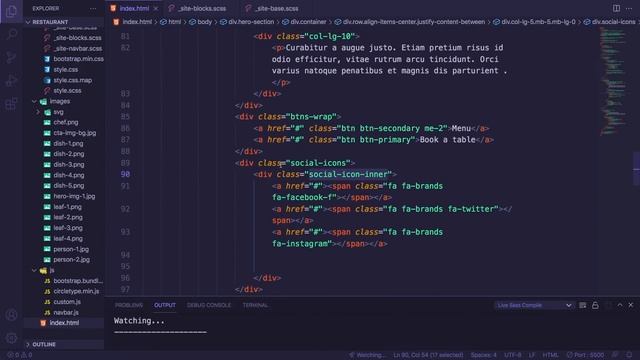Click div.col-lg-5.mb-5.mb-lg-0 breadcrumb
This screenshot has width=640, height=360.
click(538, 22)
